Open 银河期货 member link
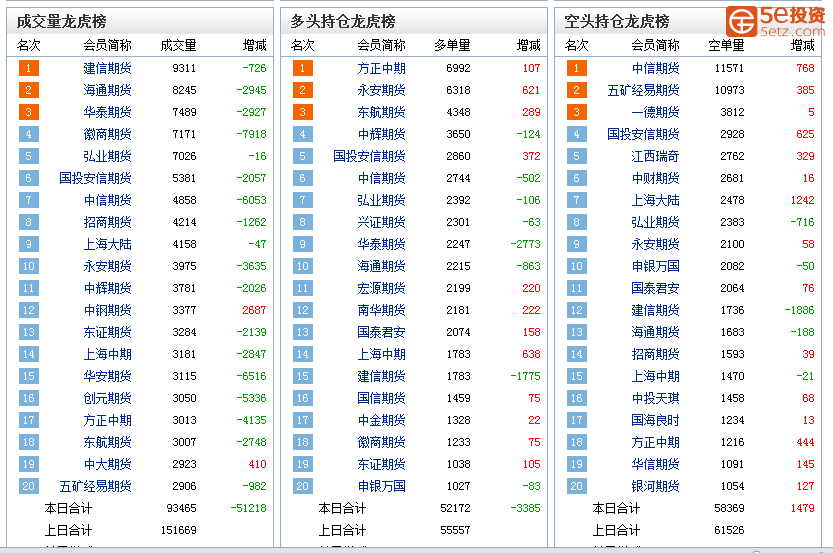This screenshot has height=553, width=833. pos(656,486)
